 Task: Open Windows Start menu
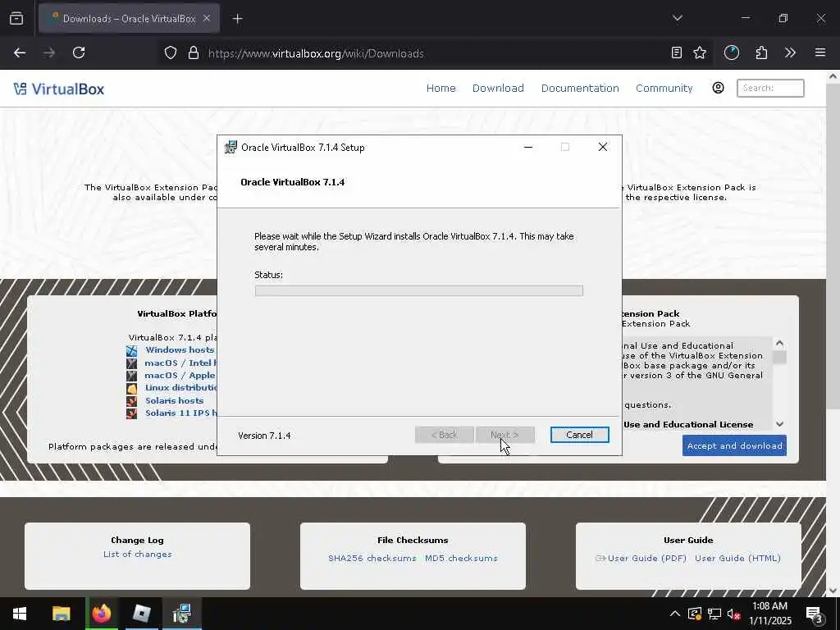click(20, 614)
